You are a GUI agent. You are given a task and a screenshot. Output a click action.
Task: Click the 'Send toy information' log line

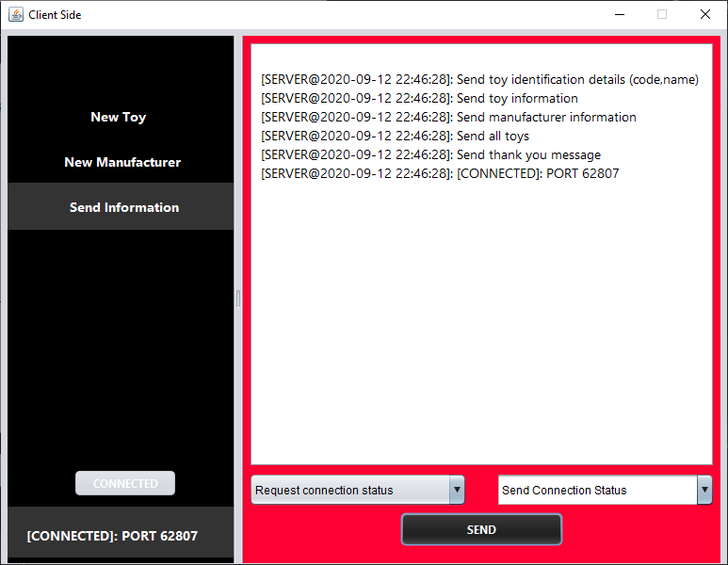(x=419, y=99)
